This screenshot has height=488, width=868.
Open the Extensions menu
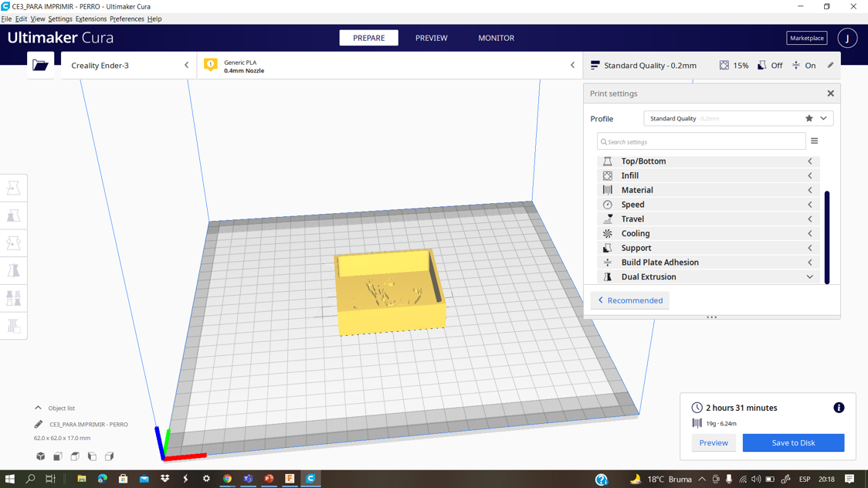click(x=91, y=19)
